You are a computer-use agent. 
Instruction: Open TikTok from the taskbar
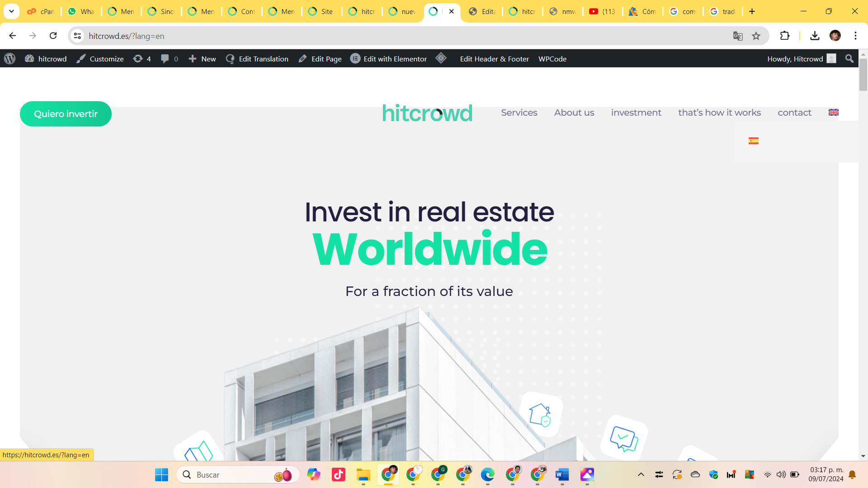tap(338, 474)
